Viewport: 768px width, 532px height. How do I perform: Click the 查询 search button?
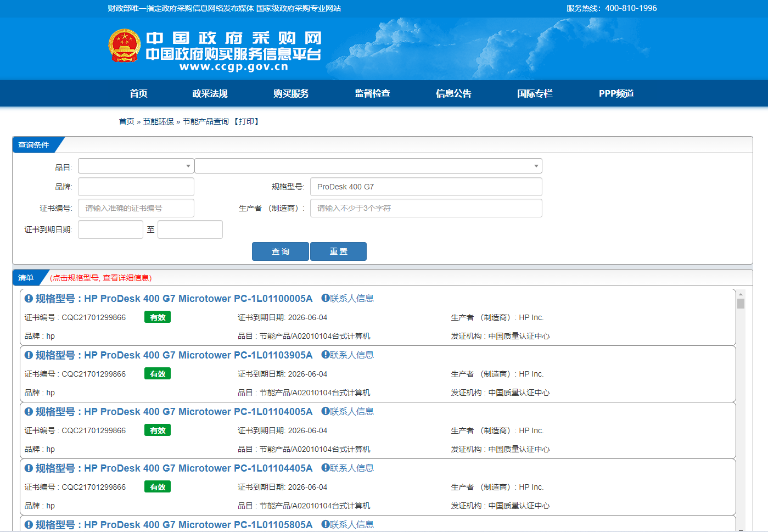pyautogui.click(x=280, y=251)
